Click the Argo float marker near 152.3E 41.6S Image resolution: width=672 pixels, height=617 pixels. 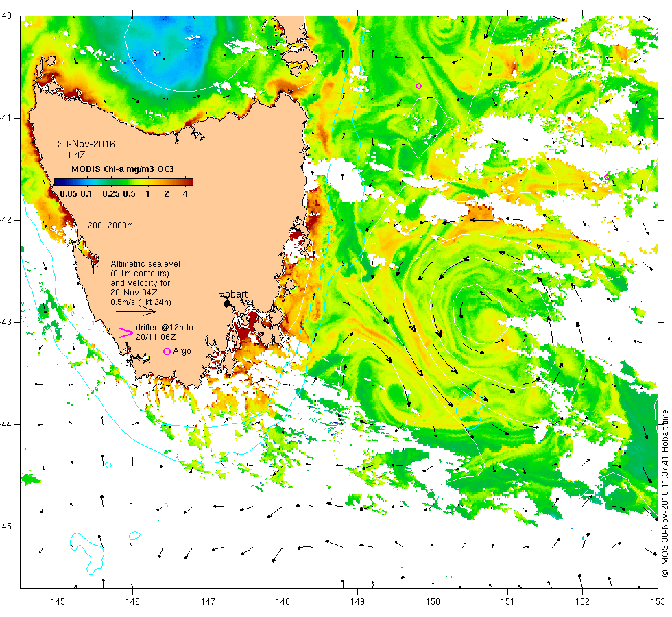click(607, 178)
